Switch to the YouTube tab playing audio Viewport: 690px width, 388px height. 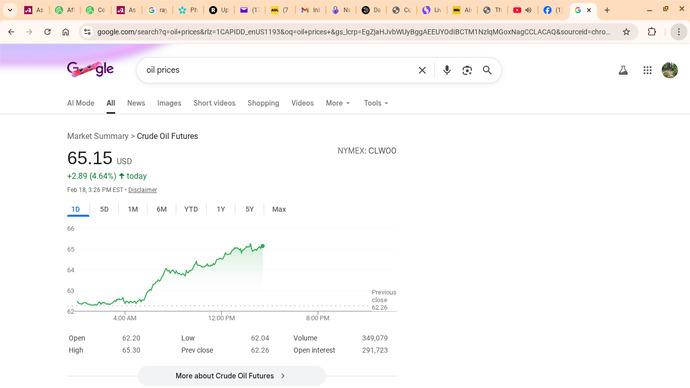click(x=522, y=10)
